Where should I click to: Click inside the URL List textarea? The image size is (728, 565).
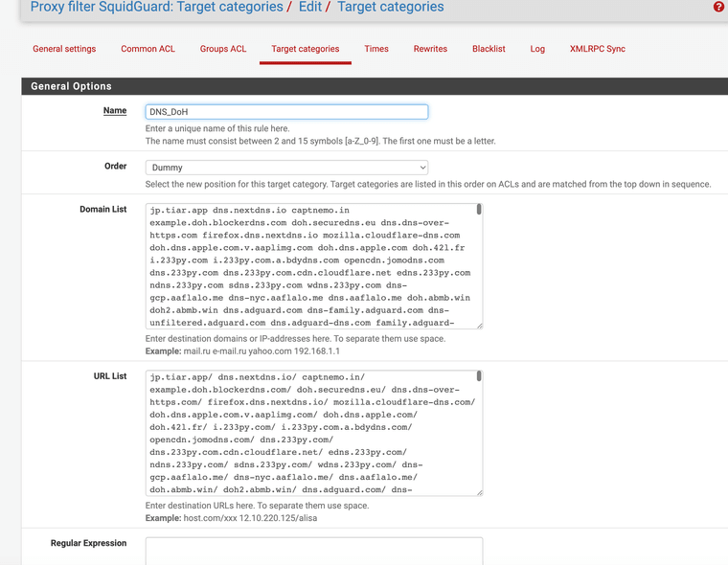pyautogui.click(x=314, y=433)
